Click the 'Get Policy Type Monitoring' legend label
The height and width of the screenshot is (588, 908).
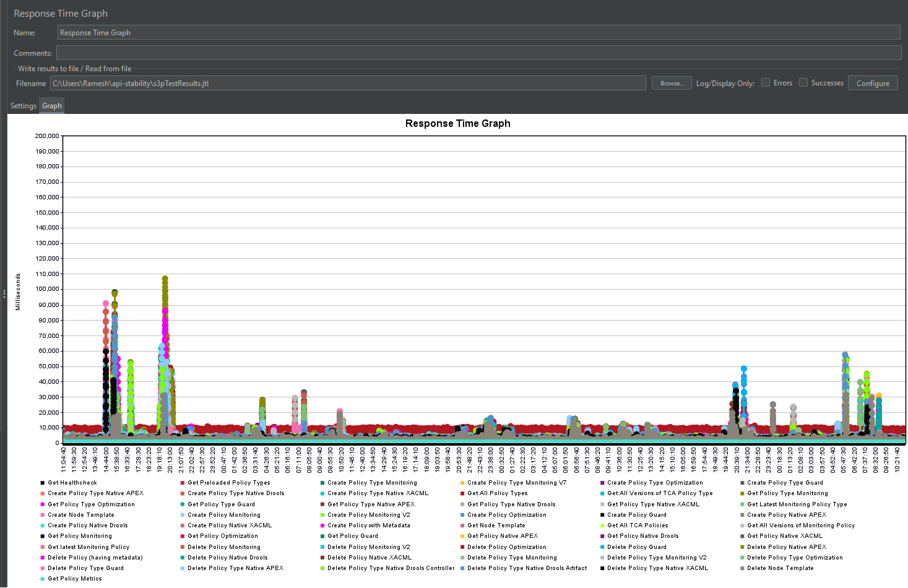pyautogui.click(x=787, y=493)
